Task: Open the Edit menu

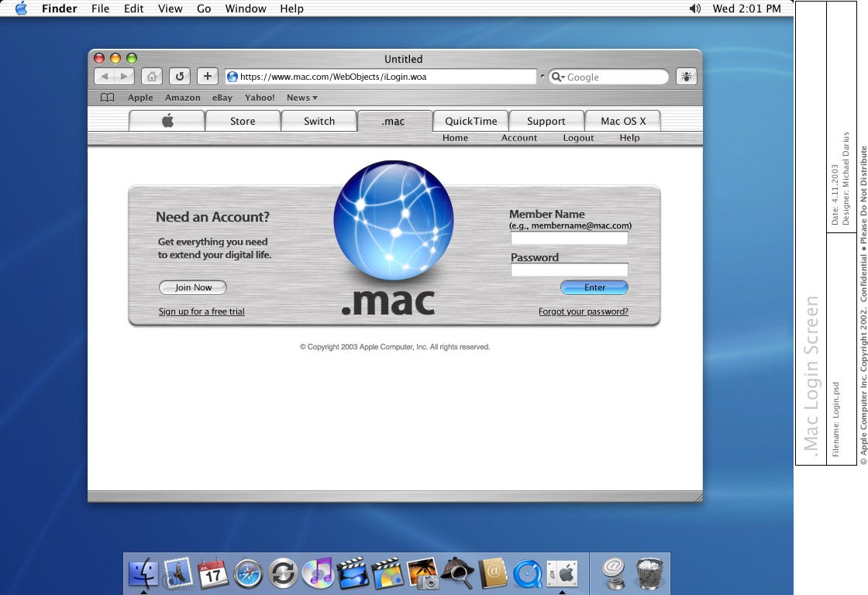Action: [133, 9]
